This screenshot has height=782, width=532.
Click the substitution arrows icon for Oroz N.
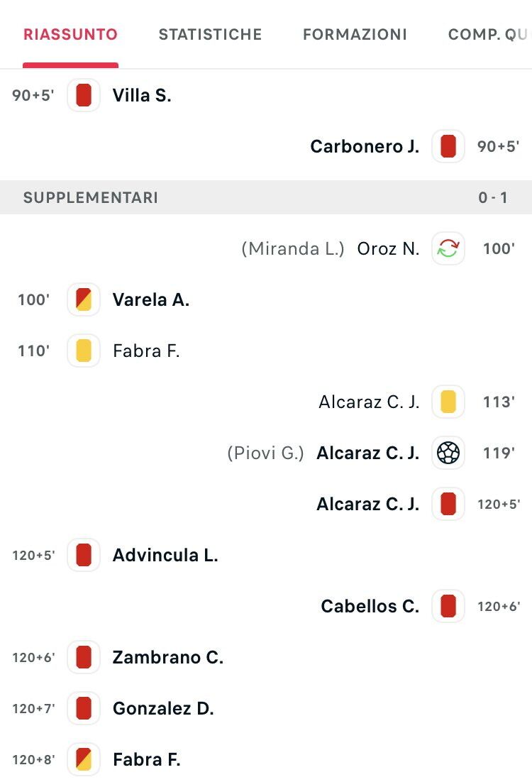click(448, 248)
